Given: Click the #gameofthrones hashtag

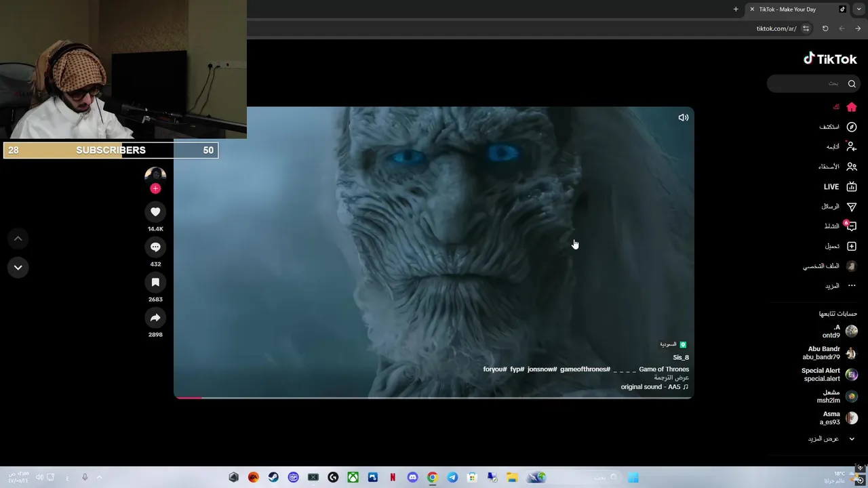Looking at the screenshot, I should tap(585, 369).
